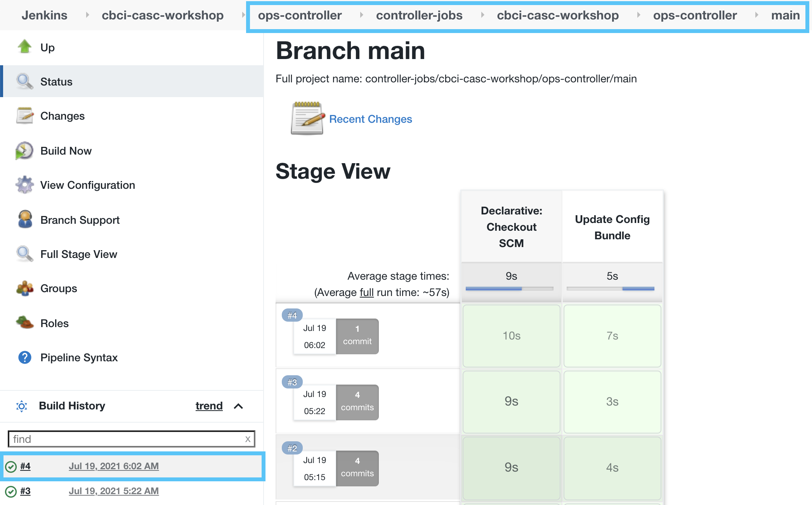Select the Status sidebar item
The image size is (812, 505).
pos(56,82)
